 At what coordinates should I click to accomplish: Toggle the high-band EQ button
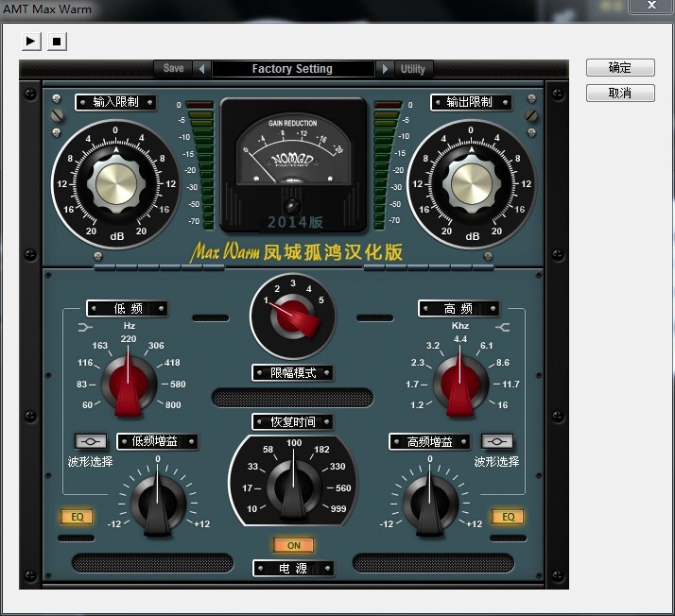click(x=509, y=517)
